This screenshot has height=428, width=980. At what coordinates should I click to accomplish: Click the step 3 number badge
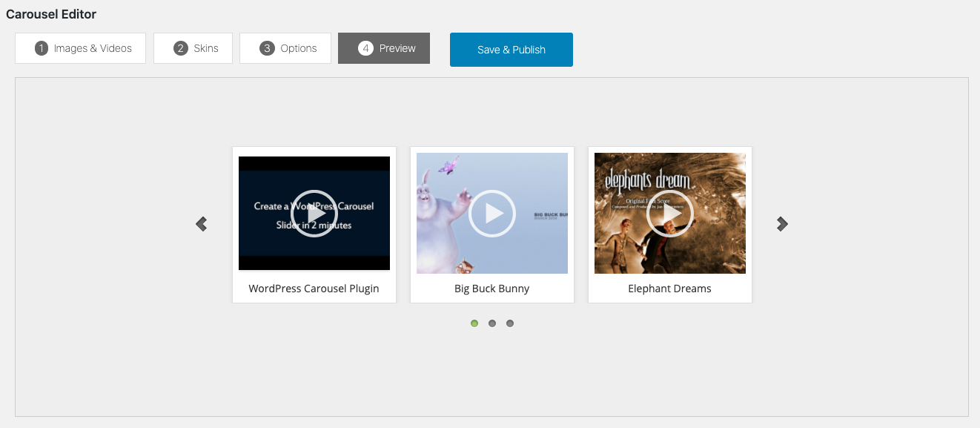pos(267,48)
